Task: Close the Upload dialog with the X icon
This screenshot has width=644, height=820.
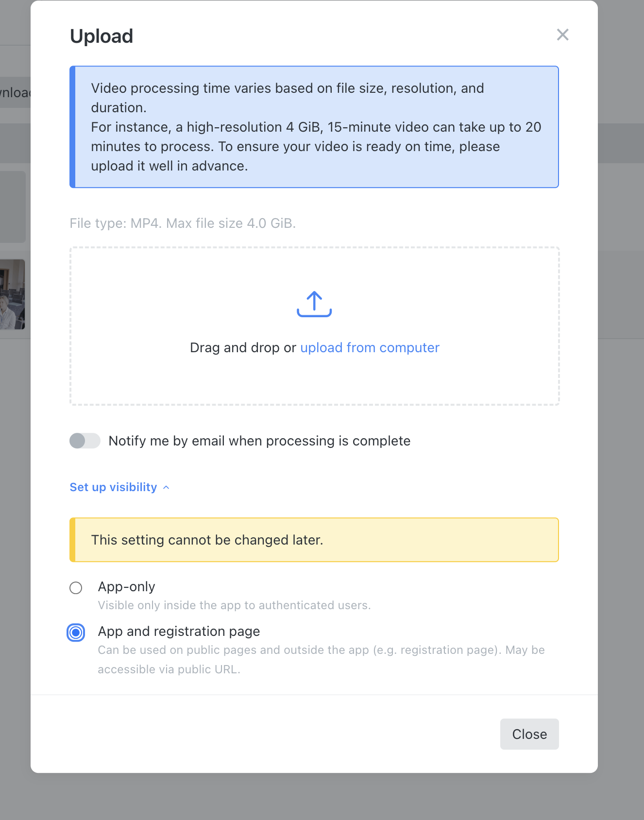Action: click(562, 34)
